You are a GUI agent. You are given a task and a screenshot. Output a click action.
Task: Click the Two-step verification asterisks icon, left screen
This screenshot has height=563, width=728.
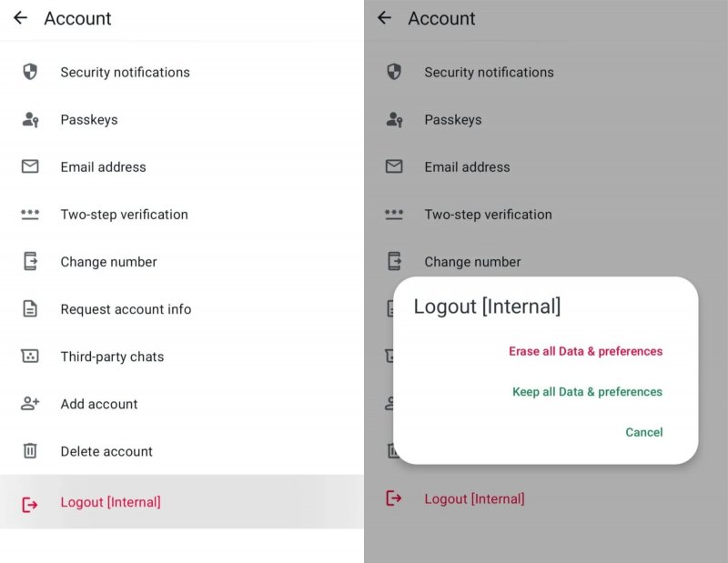[x=30, y=215]
